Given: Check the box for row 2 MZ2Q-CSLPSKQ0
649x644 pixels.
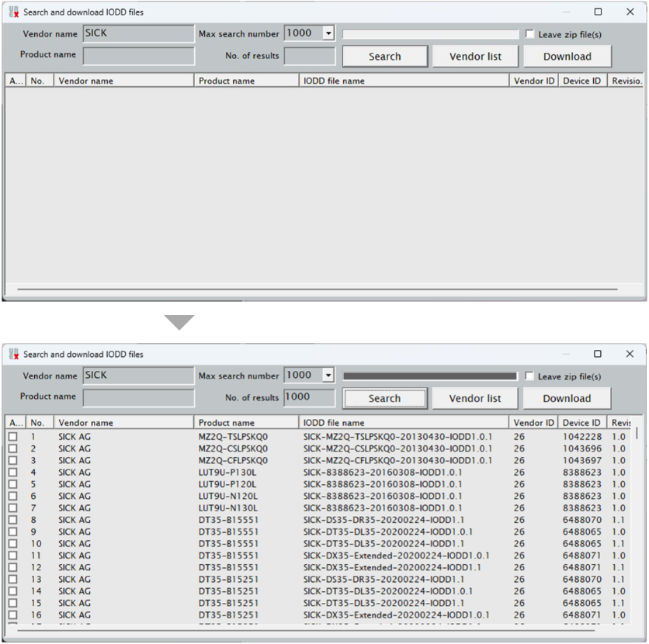Looking at the screenshot, I should [x=13, y=448].
